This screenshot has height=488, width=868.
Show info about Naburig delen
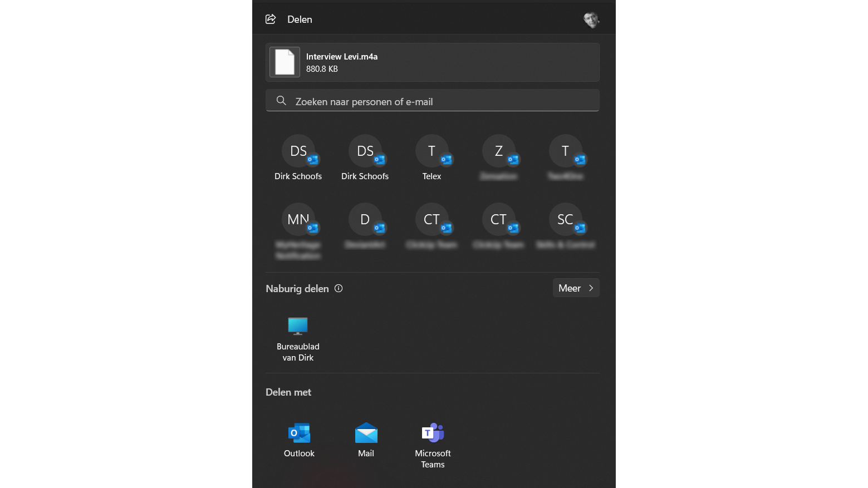click(339, 288)
